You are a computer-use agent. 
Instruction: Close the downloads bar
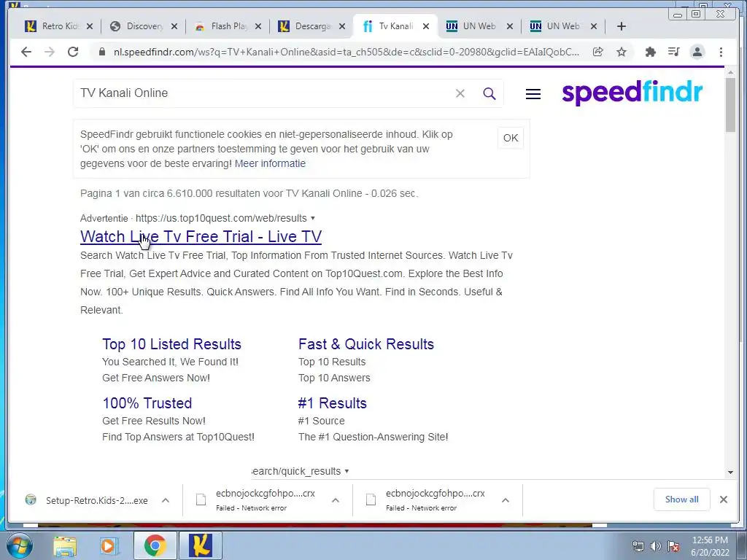(723, 499)
